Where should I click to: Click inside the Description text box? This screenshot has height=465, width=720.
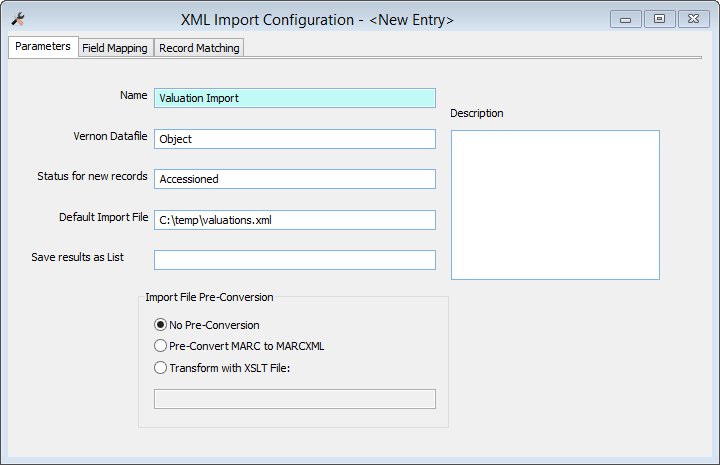[555, 205]
